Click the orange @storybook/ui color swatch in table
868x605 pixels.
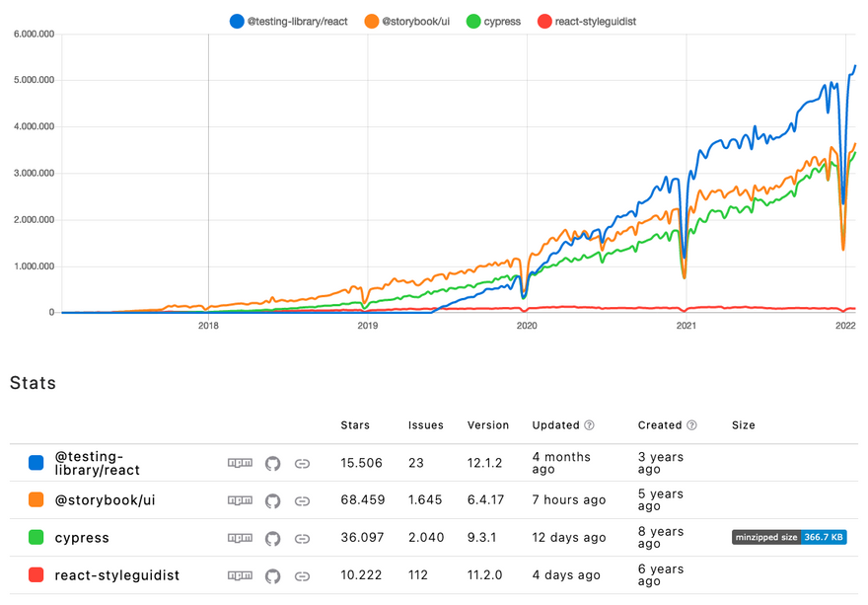tap(36, 500)
